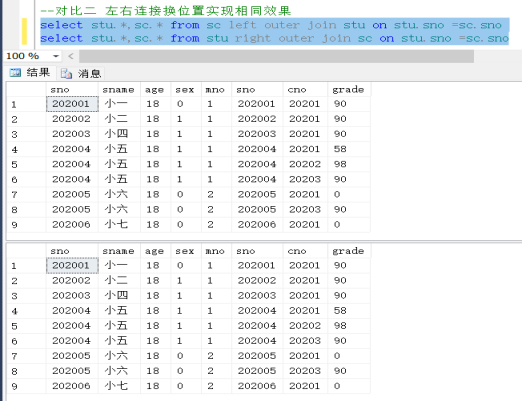
Task: Switch to the 结果 tab
Action: pyautogui.click(x=30, y=72)
